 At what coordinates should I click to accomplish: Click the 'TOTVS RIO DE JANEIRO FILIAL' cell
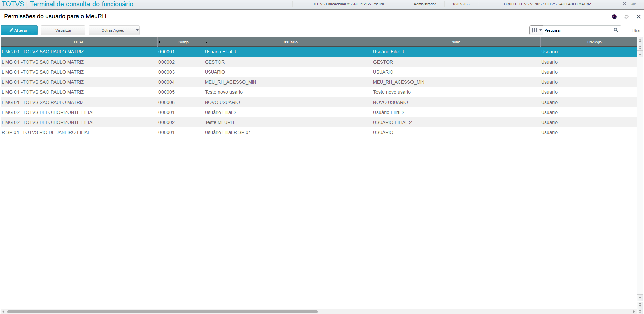pos(46,132)
